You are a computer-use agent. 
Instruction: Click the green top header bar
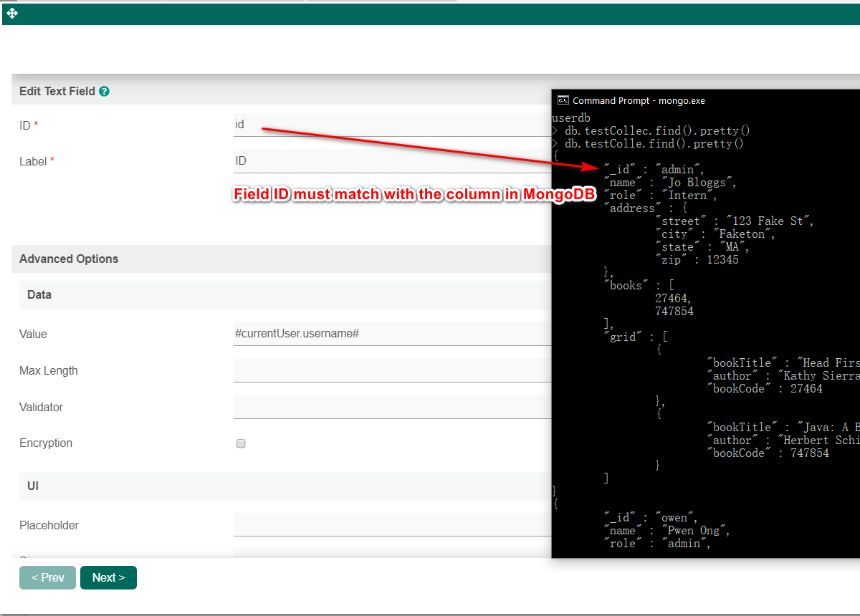pos(430,14)
